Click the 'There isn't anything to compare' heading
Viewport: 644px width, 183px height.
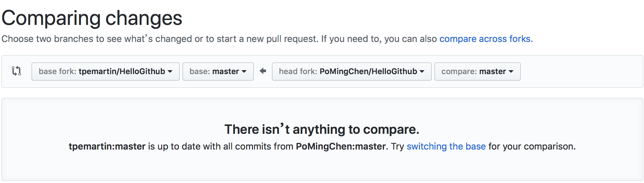click(322, 130)
